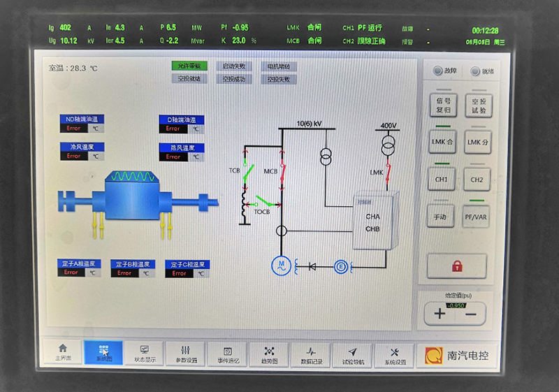
Task: Switch to channel CH2
Action: point(477,180)
